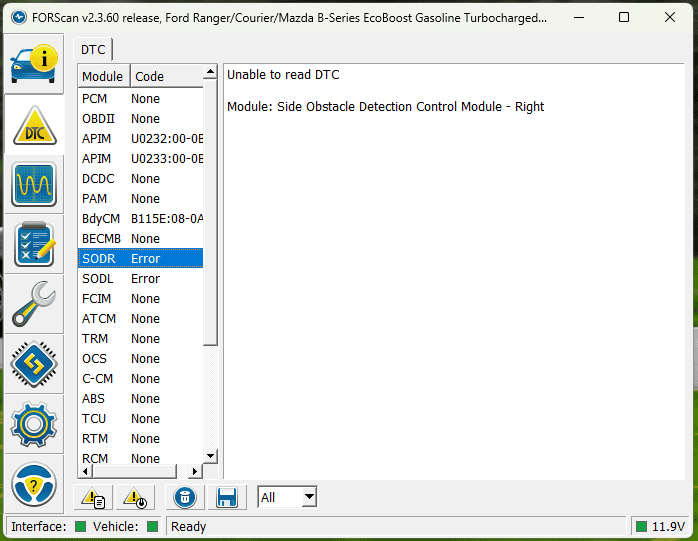Click the horizontal scroll left arrow
The width and height of the screenshot is (698, 541).
(85, 471)
